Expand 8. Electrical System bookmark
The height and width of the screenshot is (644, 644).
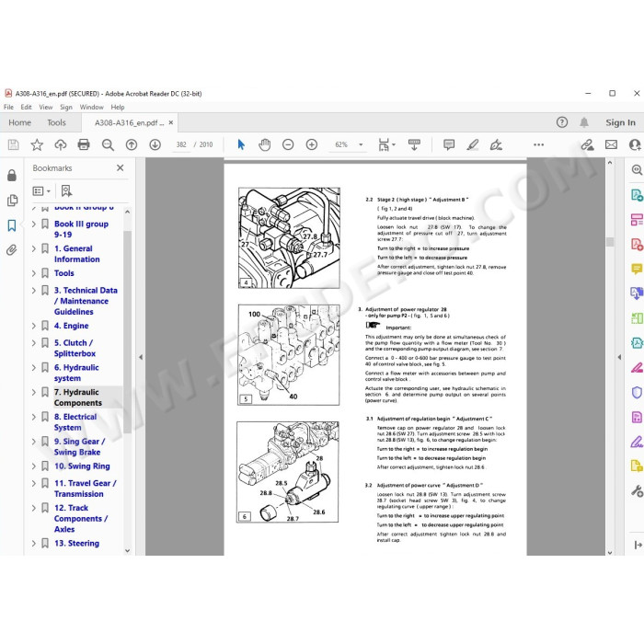(34, 417)
